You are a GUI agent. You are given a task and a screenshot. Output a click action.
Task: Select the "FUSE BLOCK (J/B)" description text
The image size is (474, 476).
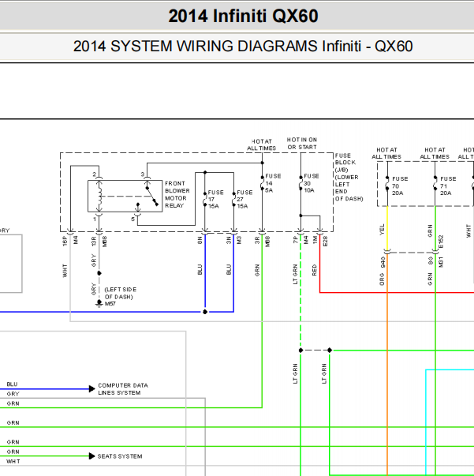click(349, 177)
